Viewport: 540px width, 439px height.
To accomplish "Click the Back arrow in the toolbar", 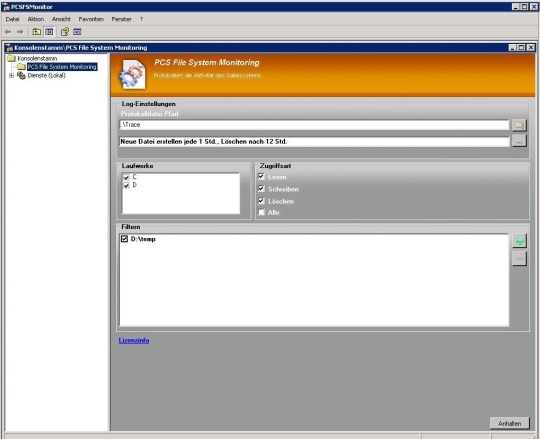I will [x=8, y=32].
